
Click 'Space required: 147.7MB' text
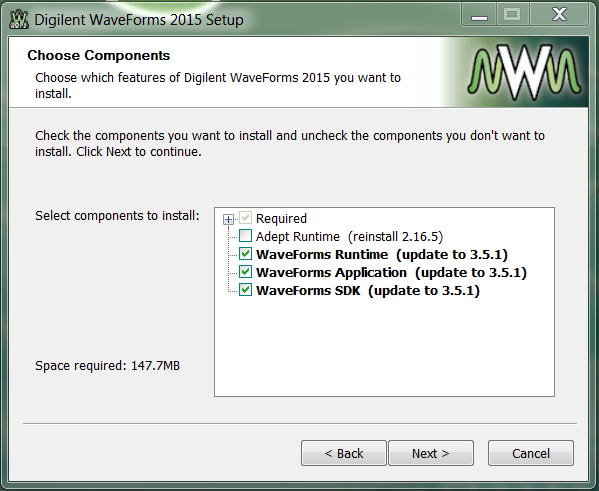coord(107,366)
